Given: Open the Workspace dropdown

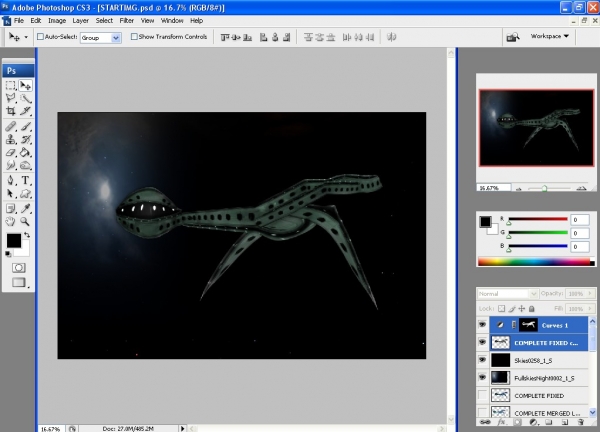Looking at the screenshot, I should (549, 36).
